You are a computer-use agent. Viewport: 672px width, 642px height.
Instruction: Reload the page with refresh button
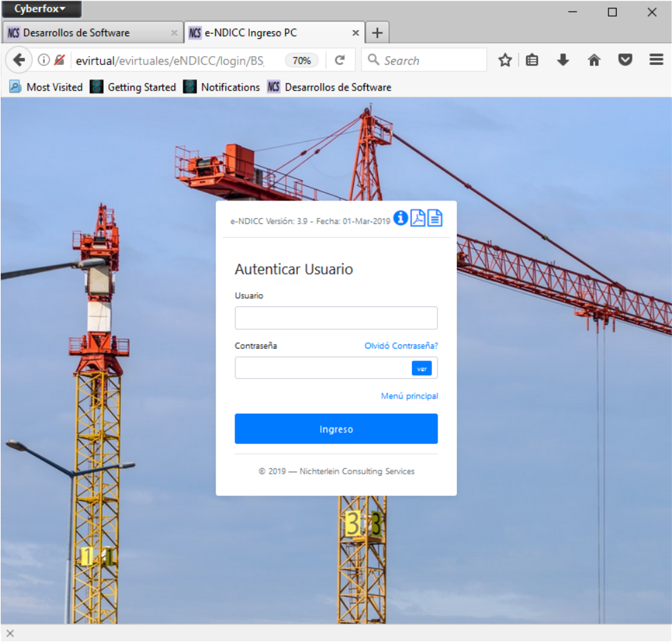pos(339,60)
